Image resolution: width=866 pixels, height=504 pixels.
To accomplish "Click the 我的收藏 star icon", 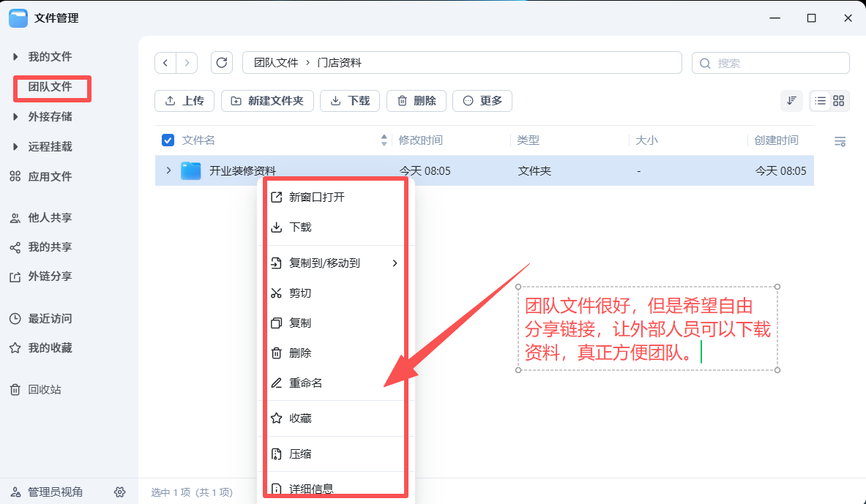I will [15, 347].
